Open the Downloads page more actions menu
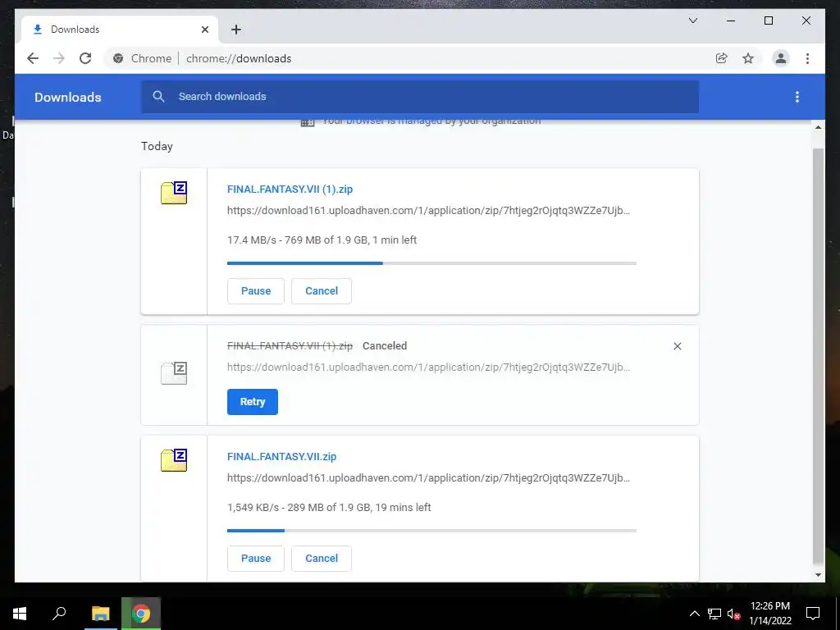 click(x=797, y=97)
